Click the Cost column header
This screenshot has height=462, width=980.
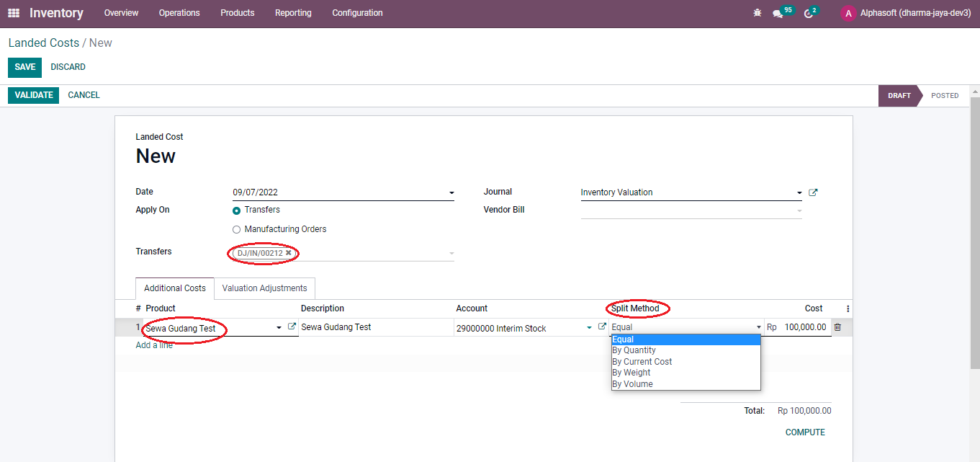tap(814, 308)
